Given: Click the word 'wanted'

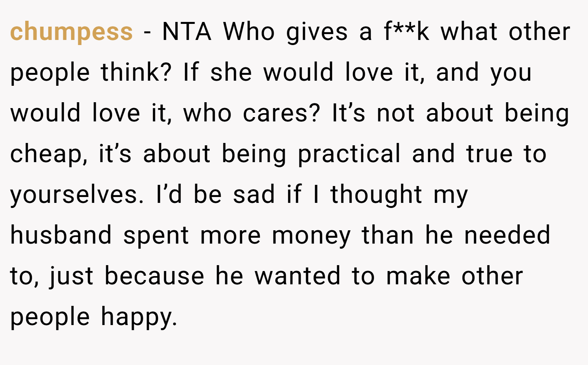Looking at the screenshot, I should [298, 276].
